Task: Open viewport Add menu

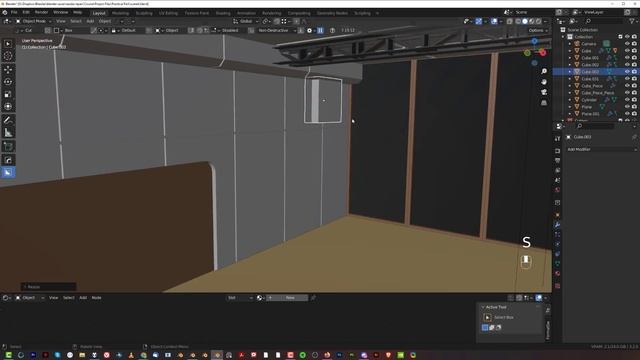Action: 90,21
